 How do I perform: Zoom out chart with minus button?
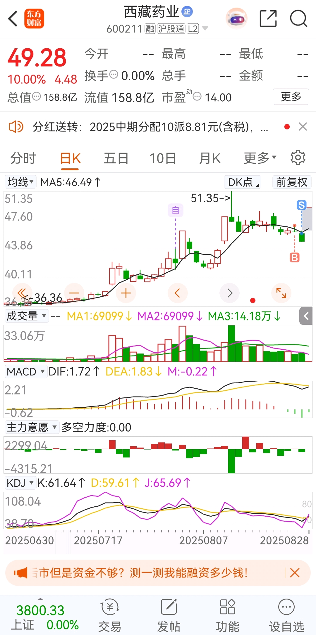tap(74, 293)
